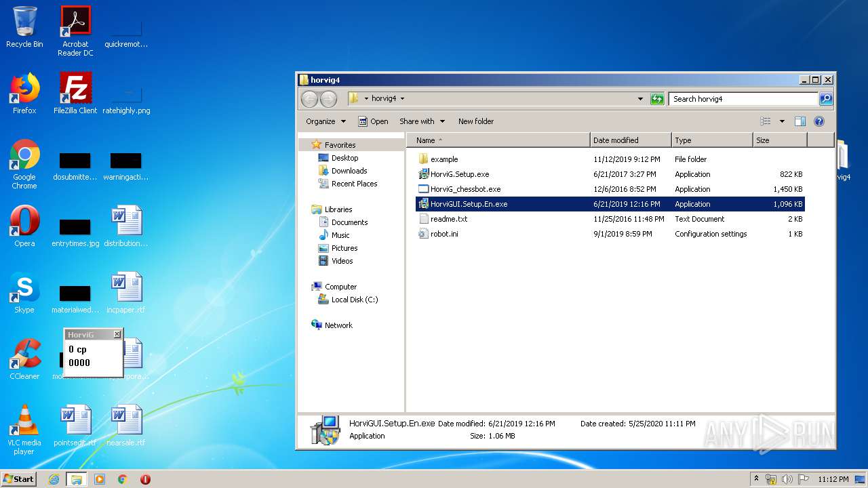Select Network in navigation pane
This screenshot has width=868, height=488.
coord(338,325)
